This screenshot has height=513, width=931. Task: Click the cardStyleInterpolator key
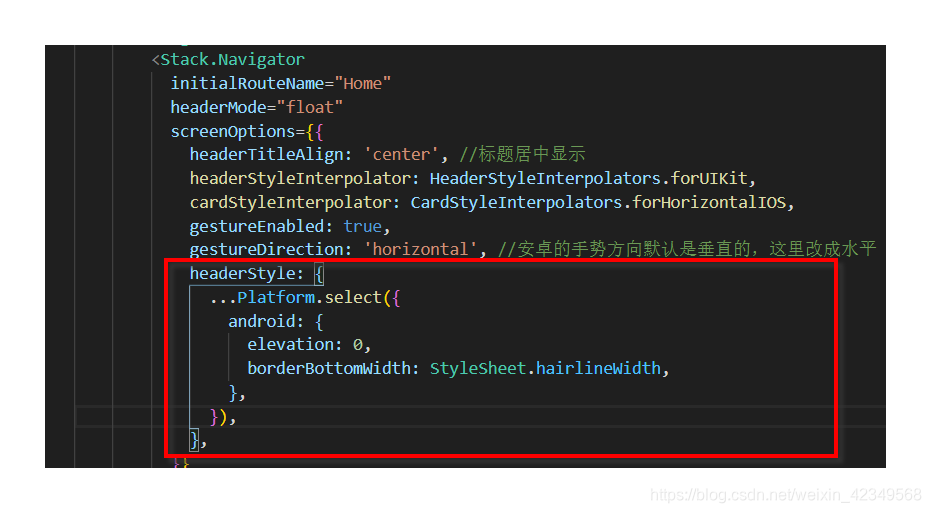coord(290,202)
